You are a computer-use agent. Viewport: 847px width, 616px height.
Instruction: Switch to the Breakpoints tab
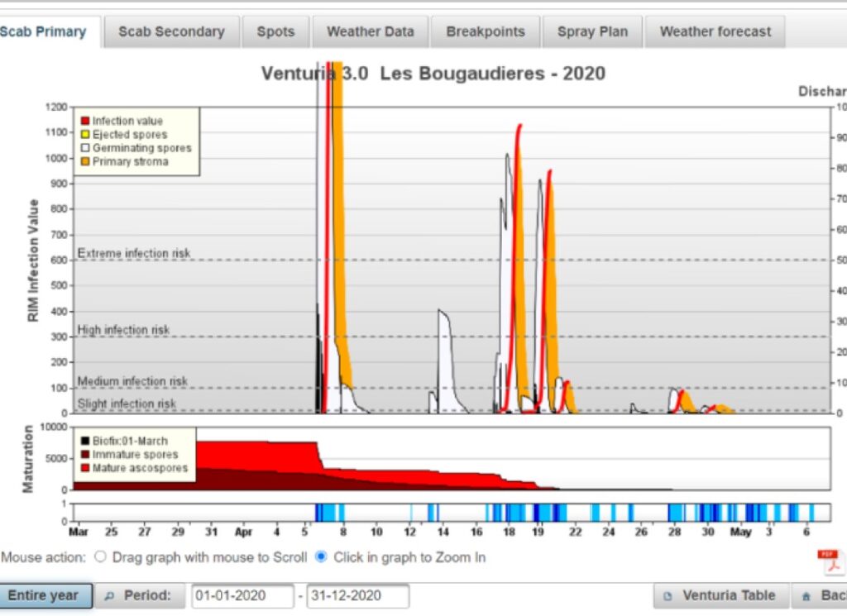coord(486,32)
